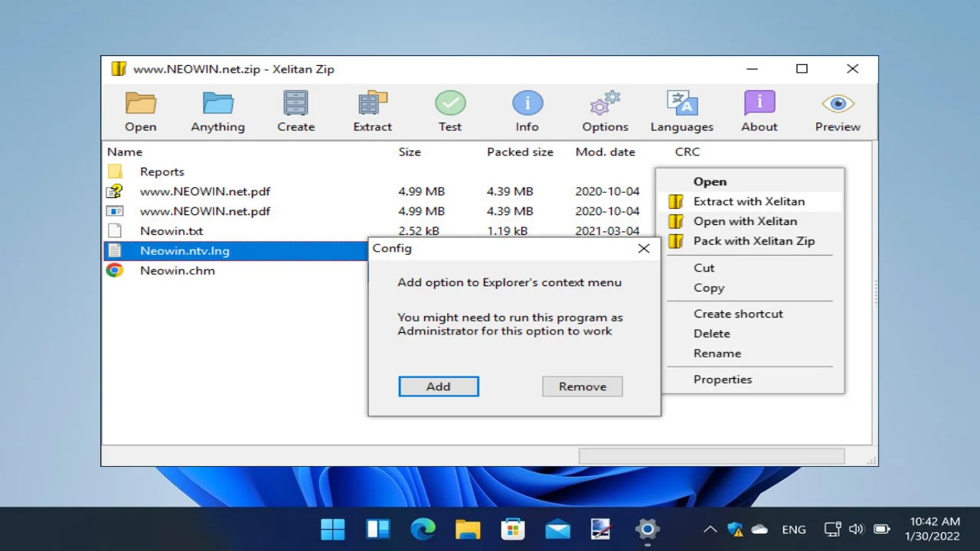The image size is (980, 551).
Task: Select Cut in the context menu
Action: [x=704, y=268]
